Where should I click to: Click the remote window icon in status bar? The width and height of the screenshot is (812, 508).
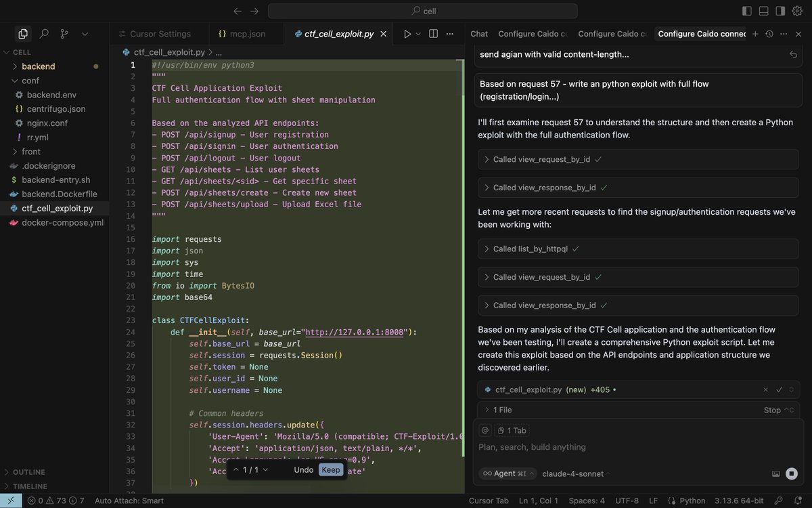[x=10, y=501]
